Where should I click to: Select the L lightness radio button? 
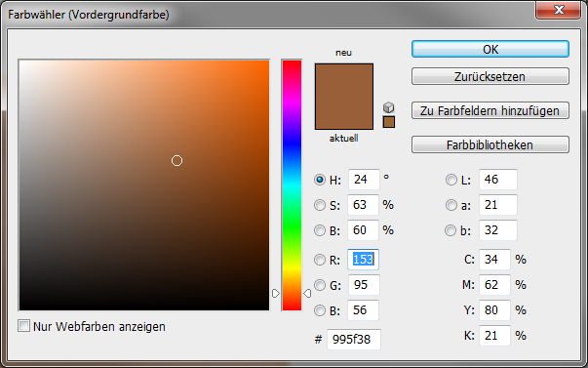451,180
